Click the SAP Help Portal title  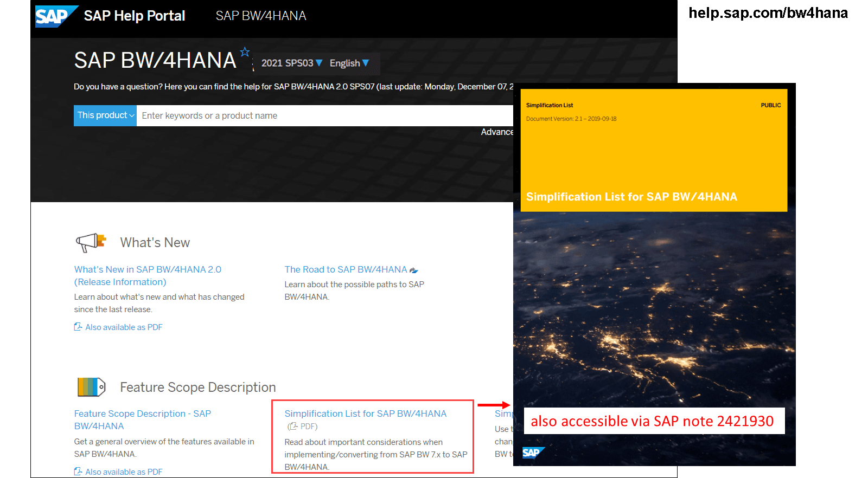point(135,16)
